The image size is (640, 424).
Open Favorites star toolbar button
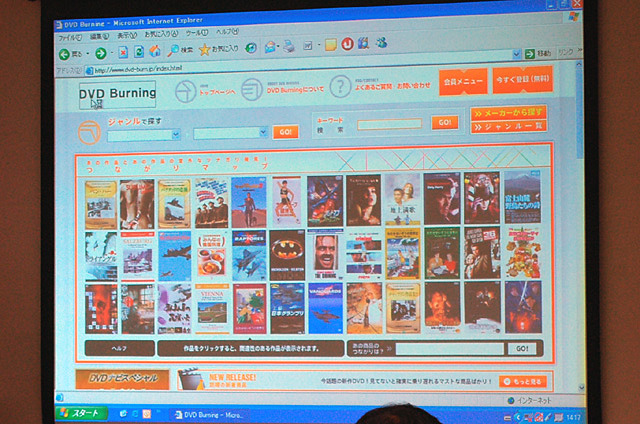point(219,49)
